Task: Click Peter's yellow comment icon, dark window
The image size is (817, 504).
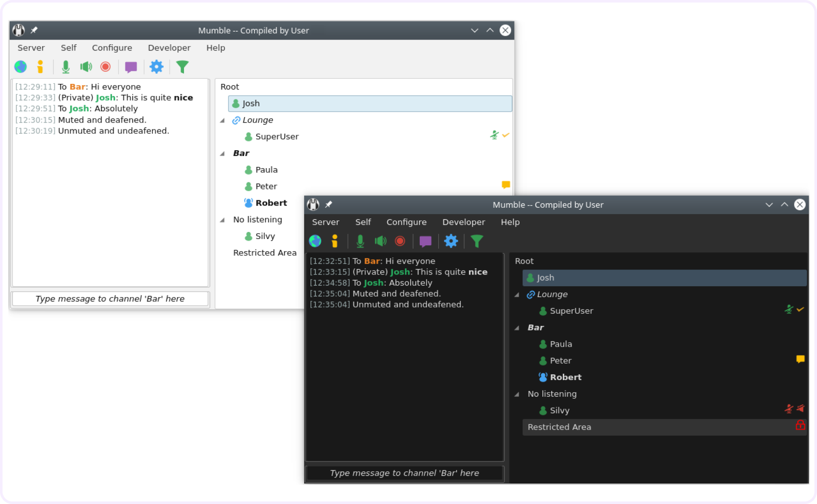Action: pyautogui.click(x=800, y=359)
